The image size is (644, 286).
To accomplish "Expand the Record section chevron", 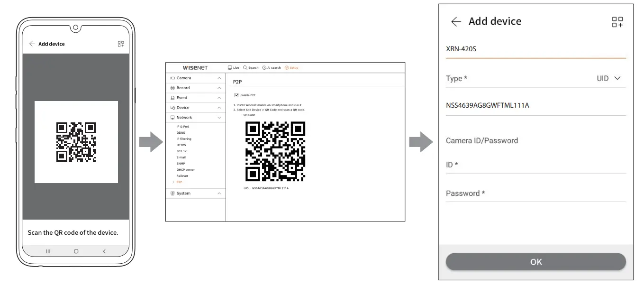I will [x=219, y=88].
